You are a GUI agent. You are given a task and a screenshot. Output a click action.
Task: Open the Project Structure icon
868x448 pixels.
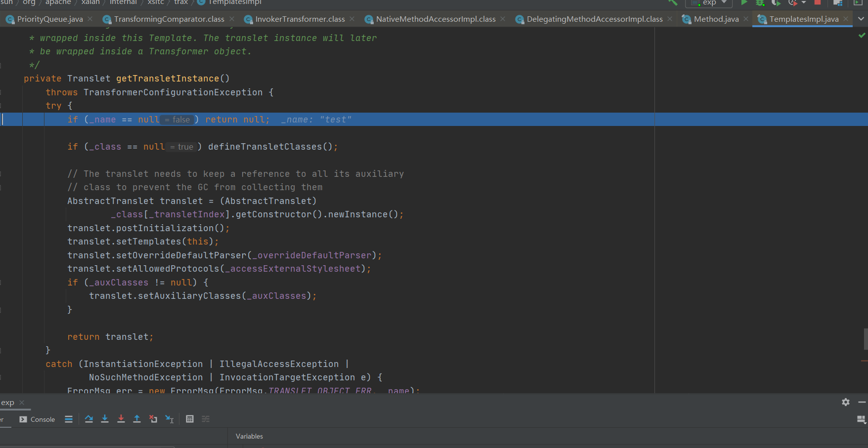tap(838, 2)
